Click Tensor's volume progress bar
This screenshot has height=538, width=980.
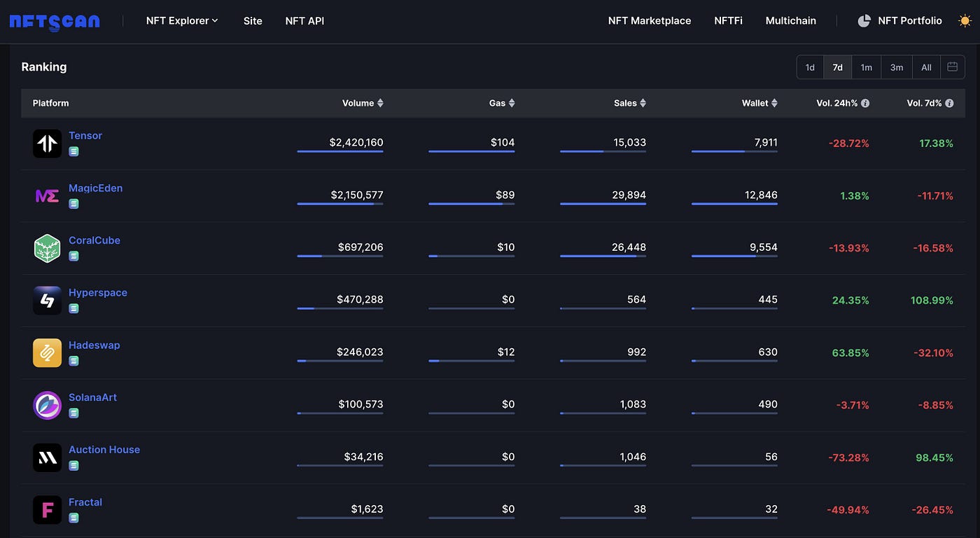point(340,151)
